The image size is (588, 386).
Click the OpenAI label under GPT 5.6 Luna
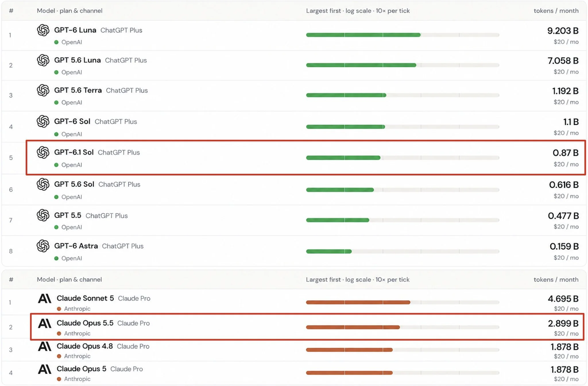tap(71, 72)
